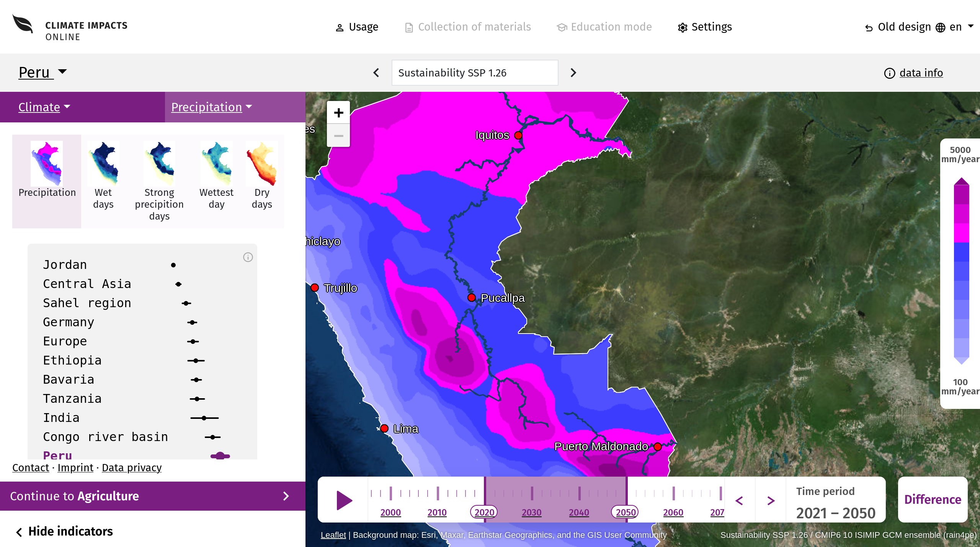This screenshot has height=547, width=980.
Task: Switch to Old design
Action: [898, 27]
